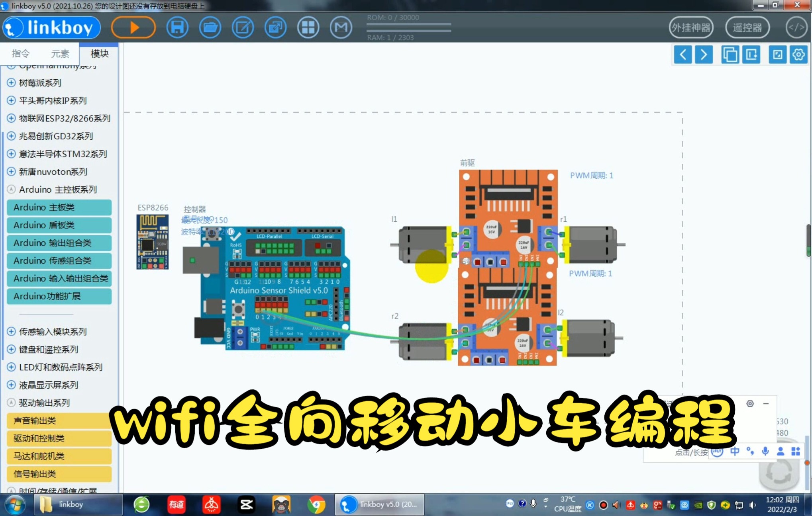Click the orange run/play button
Screen dimensions: 812x516
point(133,27)
